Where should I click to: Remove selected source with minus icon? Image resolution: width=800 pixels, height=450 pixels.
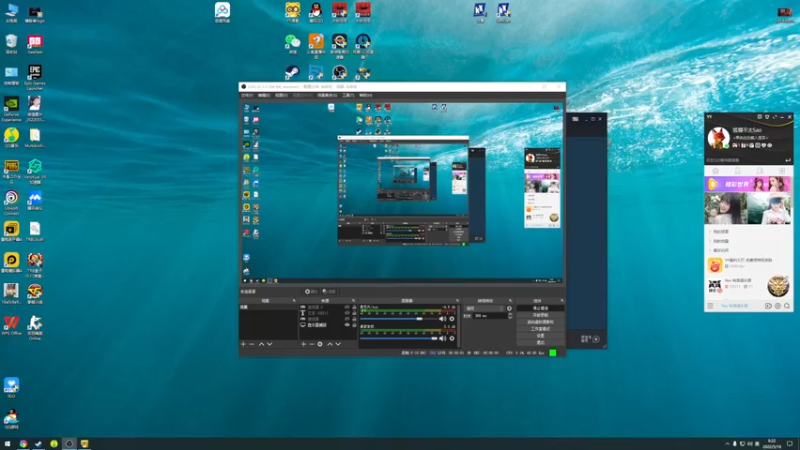point(312,344)
